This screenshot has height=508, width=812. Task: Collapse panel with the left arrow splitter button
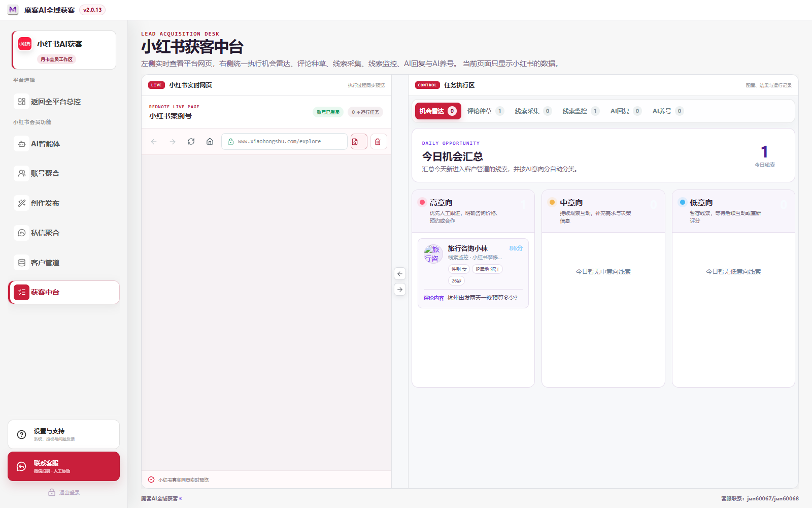400,274
